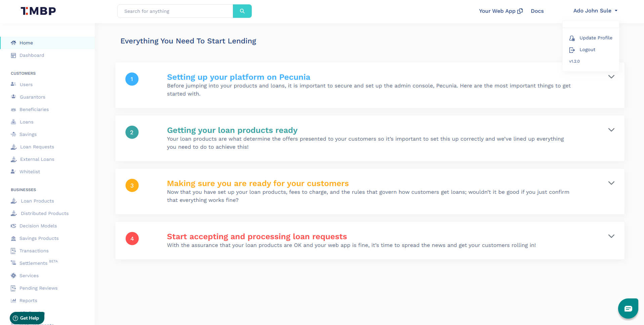Click the Transactions sidebar entry
644x325 pixels.
[x=34, y=251]
